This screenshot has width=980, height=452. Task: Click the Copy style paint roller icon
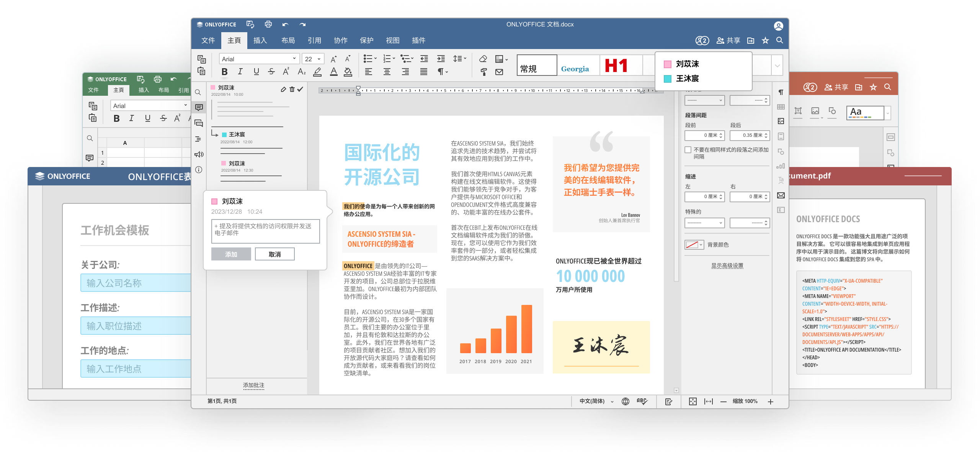click(483, 72)
